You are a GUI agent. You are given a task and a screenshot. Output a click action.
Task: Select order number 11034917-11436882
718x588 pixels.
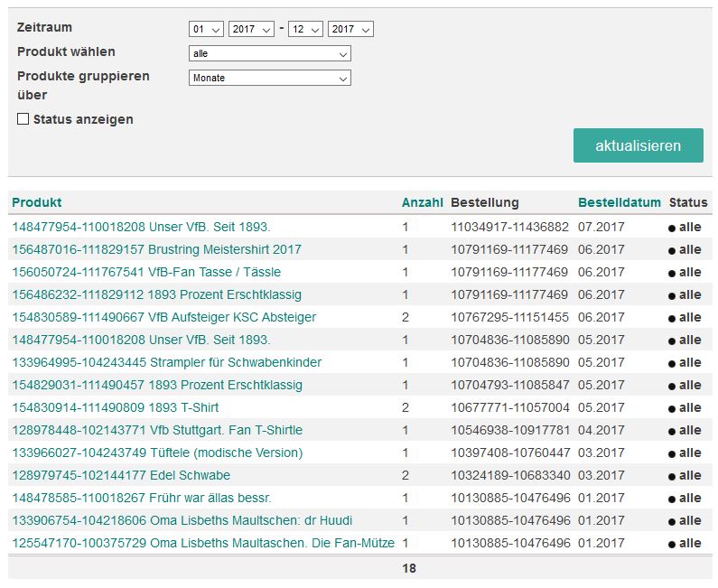point(509,227)
